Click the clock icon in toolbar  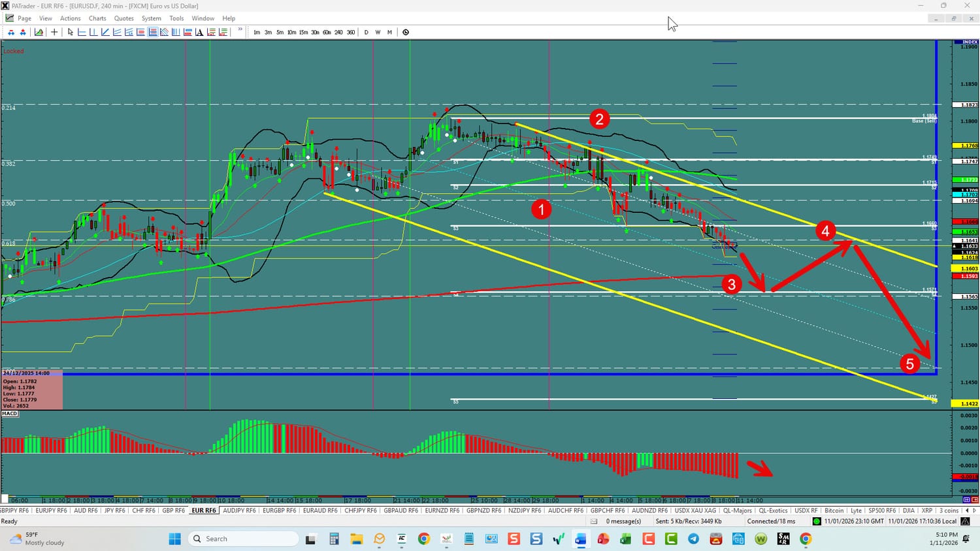click(x=406, y=32)
